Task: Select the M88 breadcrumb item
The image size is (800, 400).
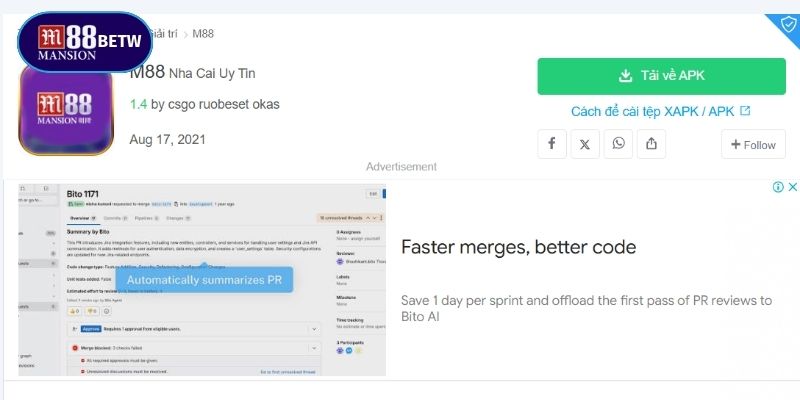Action: [x=203, y=34]
